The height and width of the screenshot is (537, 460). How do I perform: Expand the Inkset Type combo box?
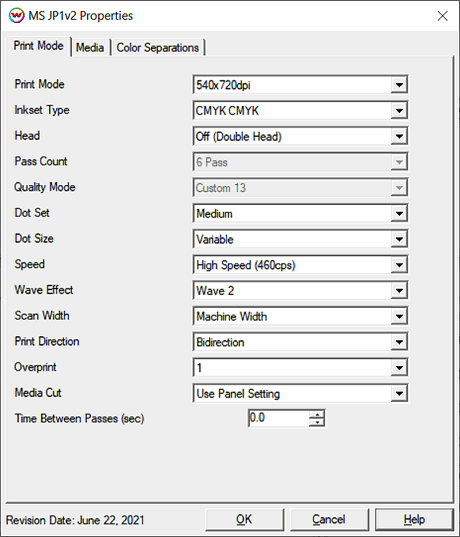tap(300, 110)
